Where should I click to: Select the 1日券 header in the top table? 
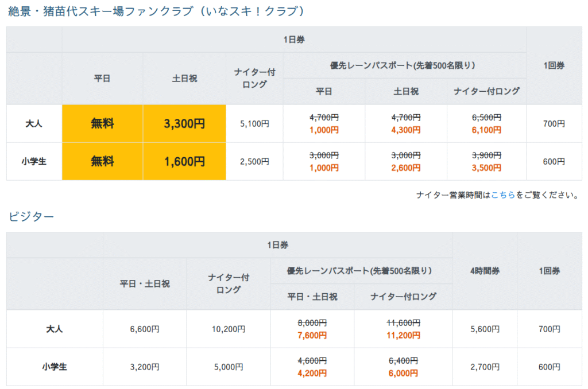[x=294, y=39]
